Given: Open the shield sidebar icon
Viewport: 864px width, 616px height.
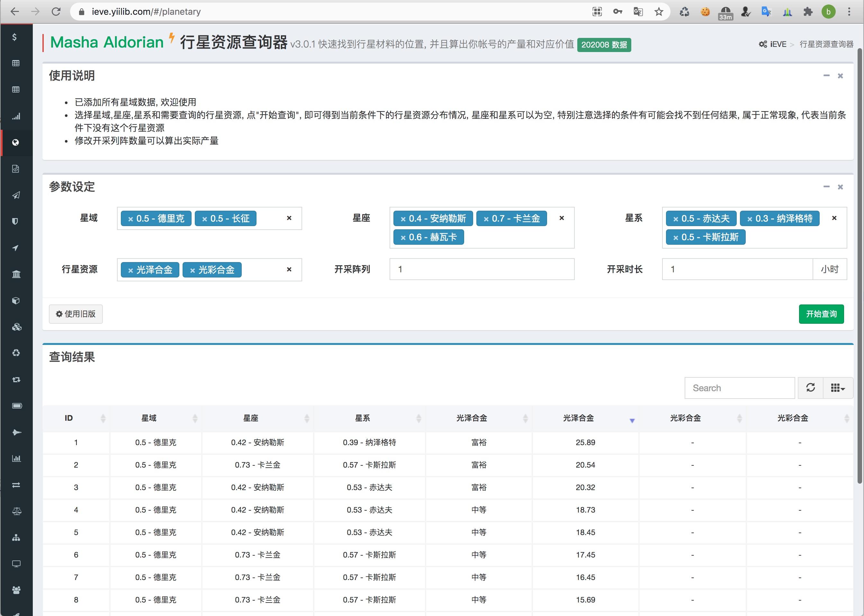Looking at the screenshot, I should pyautogui.click(x=15, y=222).
